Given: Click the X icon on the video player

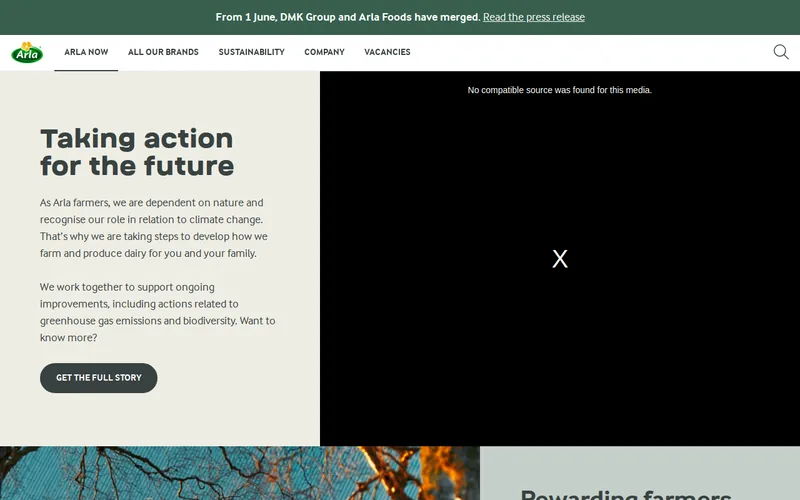Looking at the screenshot, I should (x=560, y=259).
